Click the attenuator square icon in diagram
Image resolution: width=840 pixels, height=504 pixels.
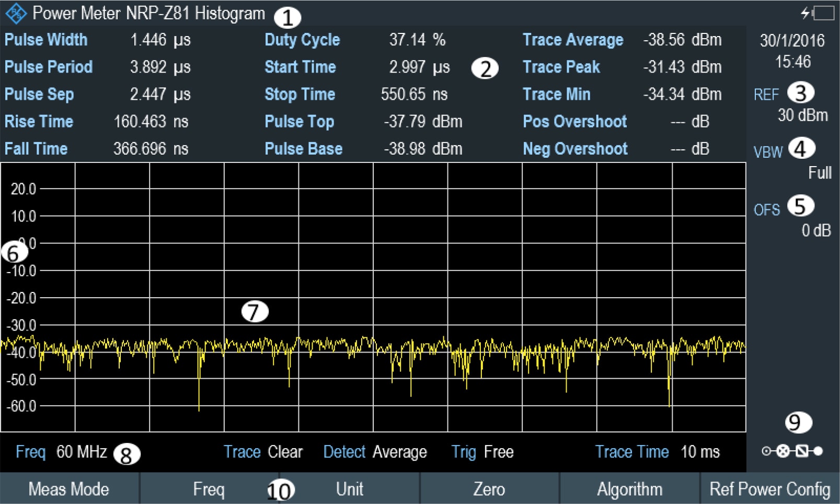(x=802, y=451)
